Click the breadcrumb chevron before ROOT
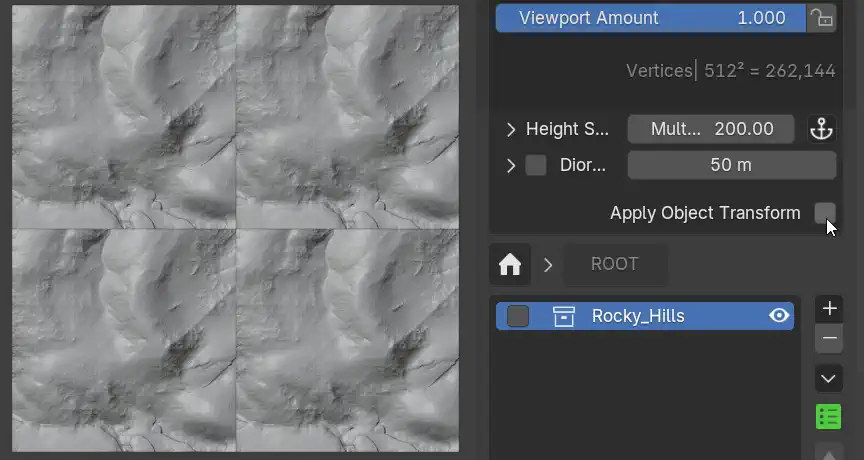 tap(548, 264)
